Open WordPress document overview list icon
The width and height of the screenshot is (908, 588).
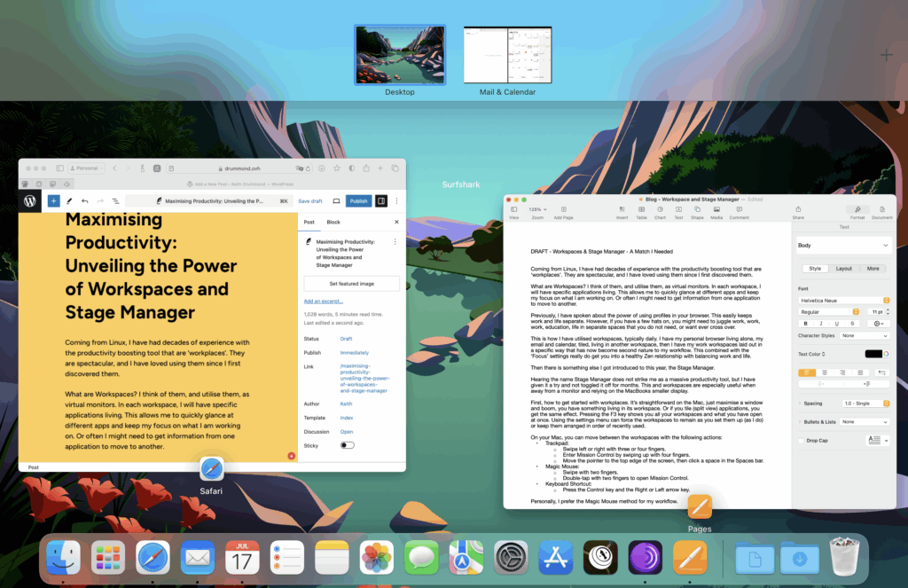(x=115, y=201)
